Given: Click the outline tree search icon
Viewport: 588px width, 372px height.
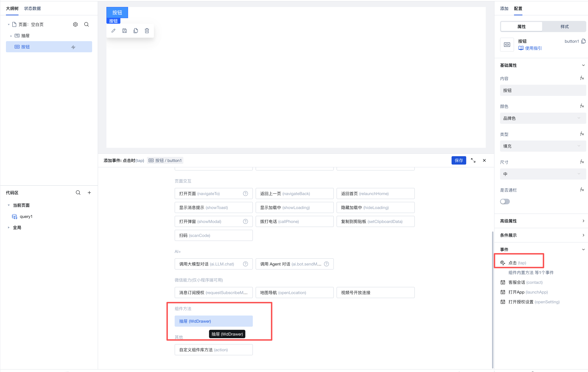Looking at the screenshot, I should pyautogui.click(x=86, y=24).
